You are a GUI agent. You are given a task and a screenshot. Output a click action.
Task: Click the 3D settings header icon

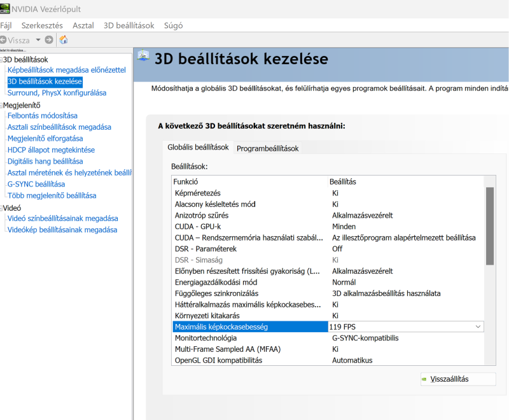point(143,56)
